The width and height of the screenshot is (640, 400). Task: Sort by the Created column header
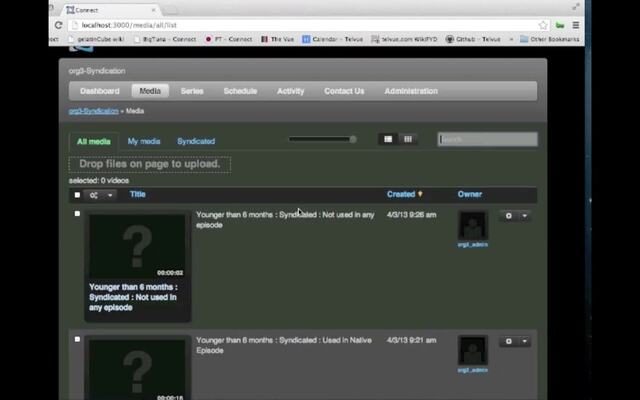[401, 194]
